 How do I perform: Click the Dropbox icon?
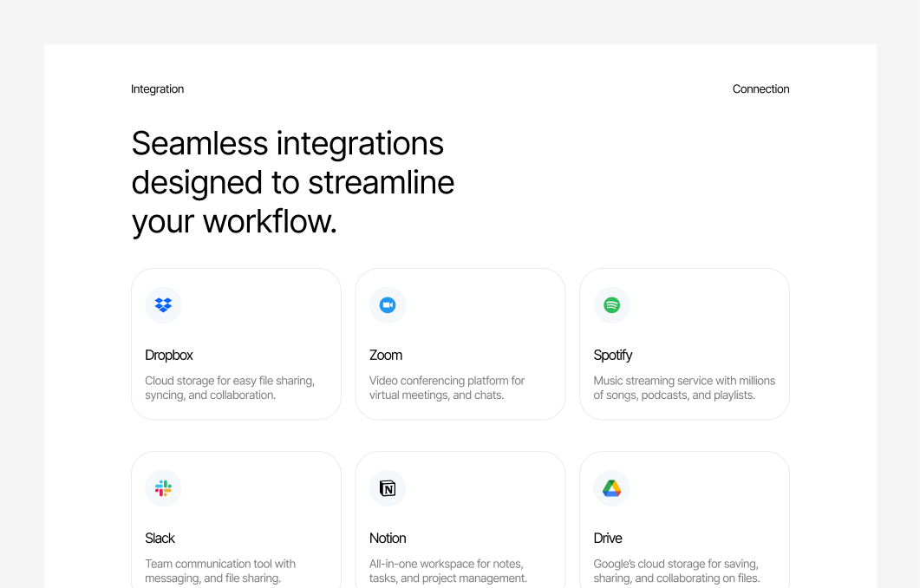coord(163,304)
